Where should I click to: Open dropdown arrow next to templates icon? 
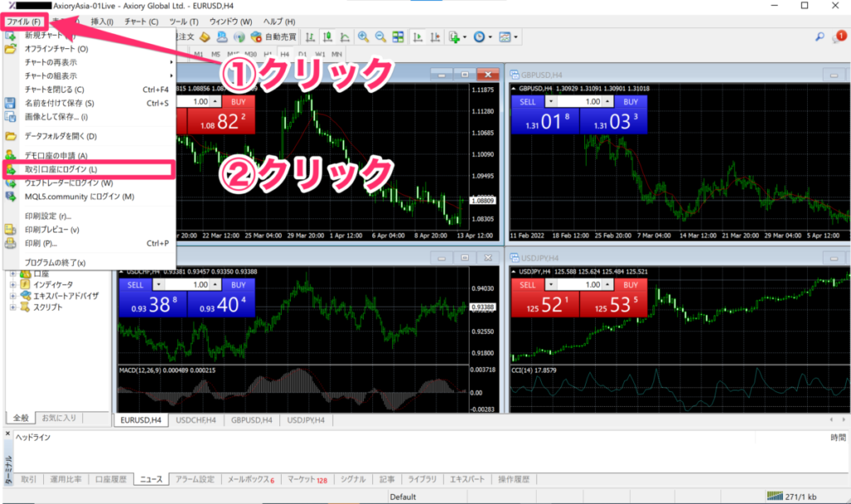[515, 37]
